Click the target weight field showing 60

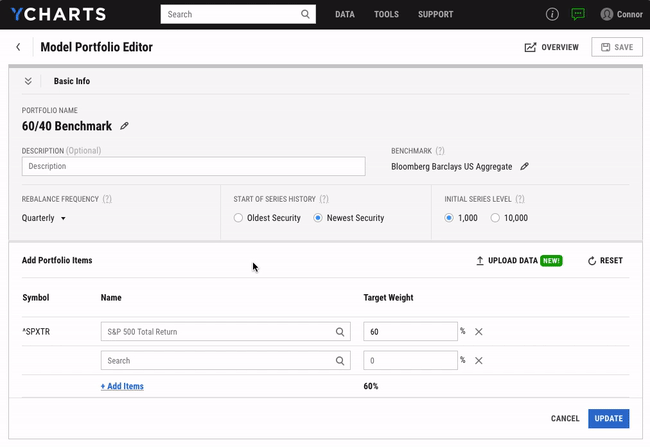(410, 332)
